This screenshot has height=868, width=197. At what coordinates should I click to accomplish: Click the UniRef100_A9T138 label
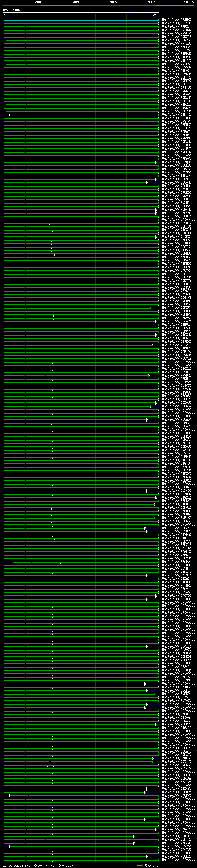(177, 23)
